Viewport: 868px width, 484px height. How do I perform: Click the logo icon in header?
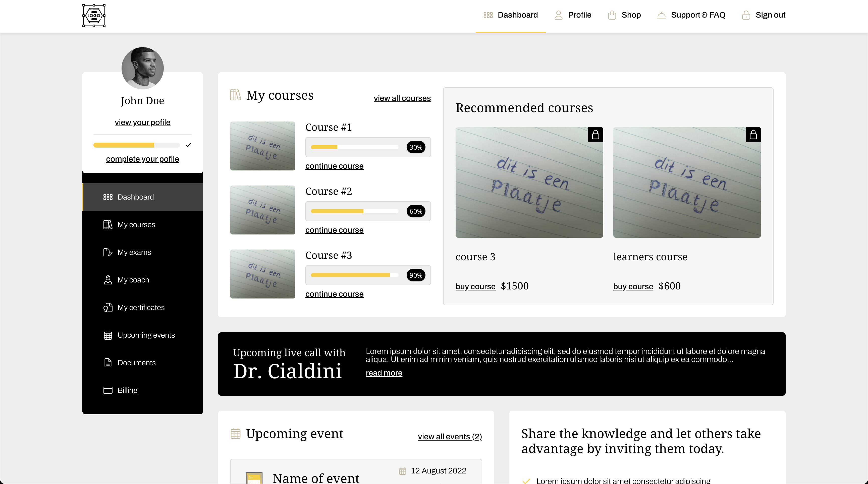pos(94,16)
